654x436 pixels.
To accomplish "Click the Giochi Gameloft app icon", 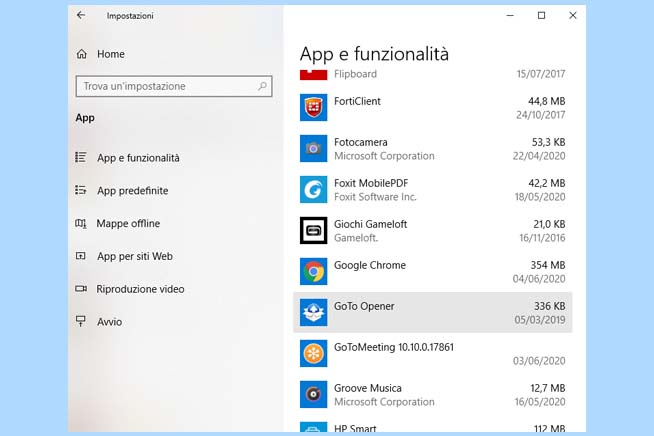I will pyautogui.click(x=314, y=230).
